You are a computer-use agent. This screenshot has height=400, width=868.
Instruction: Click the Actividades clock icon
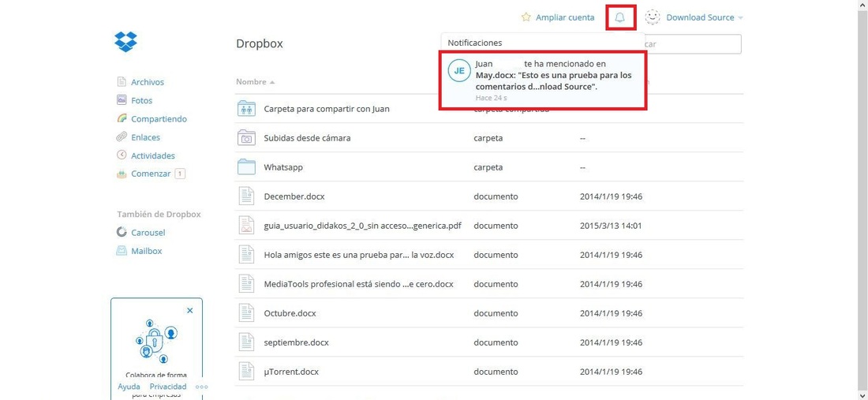[x=122, y=155]
